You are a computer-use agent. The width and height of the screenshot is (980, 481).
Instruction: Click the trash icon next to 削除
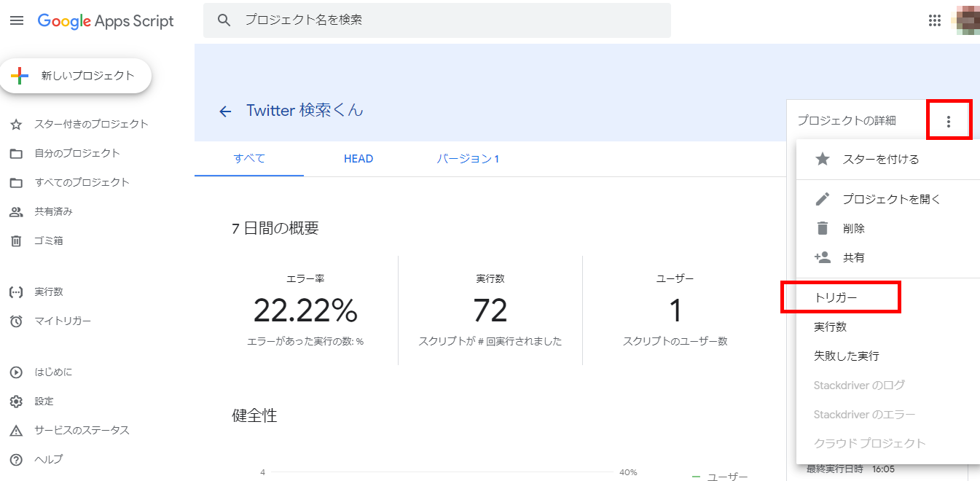(823, 228)
